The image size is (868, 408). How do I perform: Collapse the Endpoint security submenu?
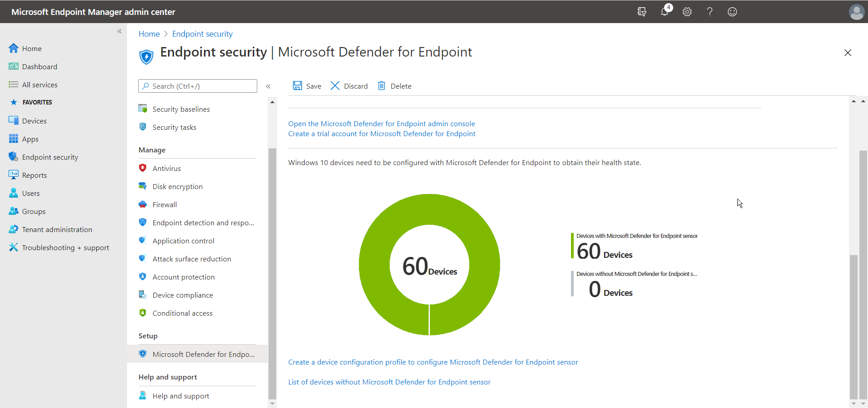click(x=268, y=86)
